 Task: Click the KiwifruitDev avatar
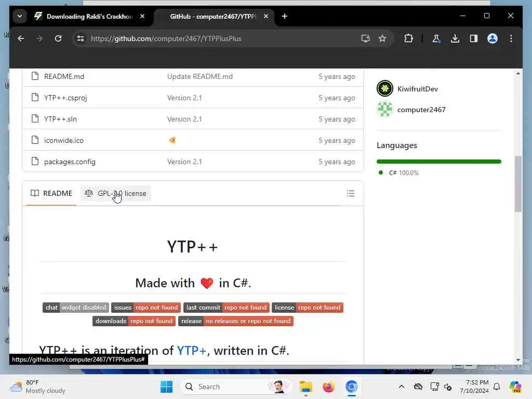[x=385, y=89]
